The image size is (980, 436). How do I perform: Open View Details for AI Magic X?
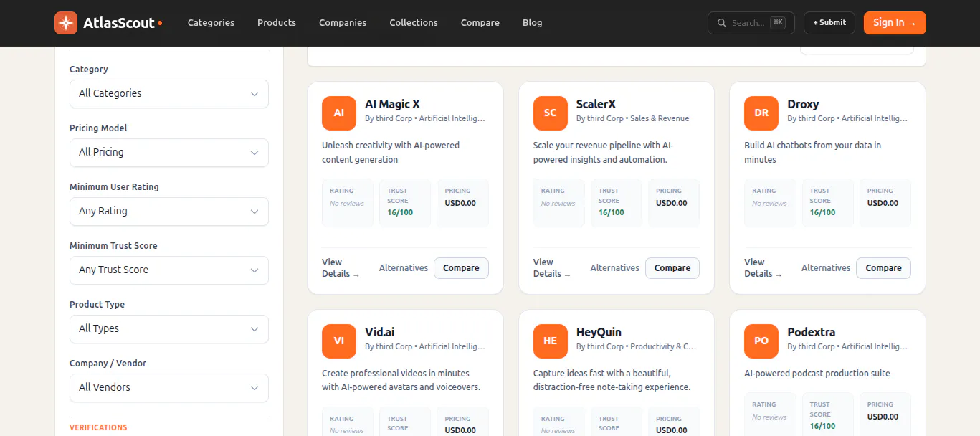(x=341, y=268)
